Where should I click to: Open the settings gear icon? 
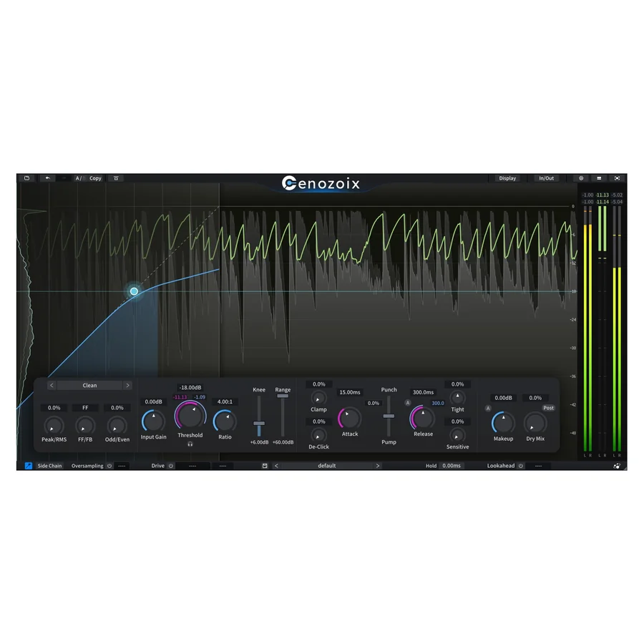coord(581,178)
